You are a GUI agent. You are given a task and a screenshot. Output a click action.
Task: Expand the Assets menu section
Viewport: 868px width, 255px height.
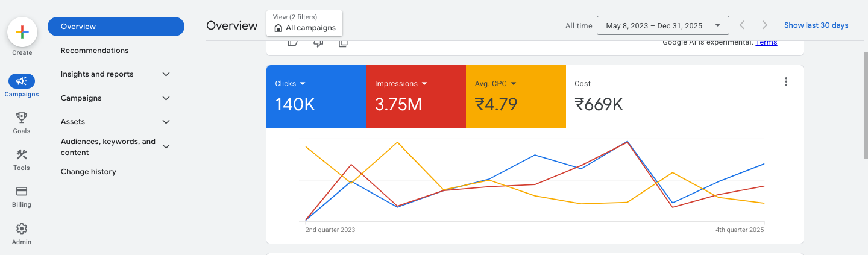(166, 122)
